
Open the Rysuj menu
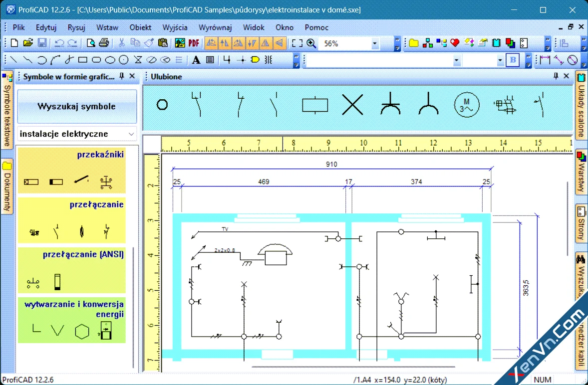76,27
